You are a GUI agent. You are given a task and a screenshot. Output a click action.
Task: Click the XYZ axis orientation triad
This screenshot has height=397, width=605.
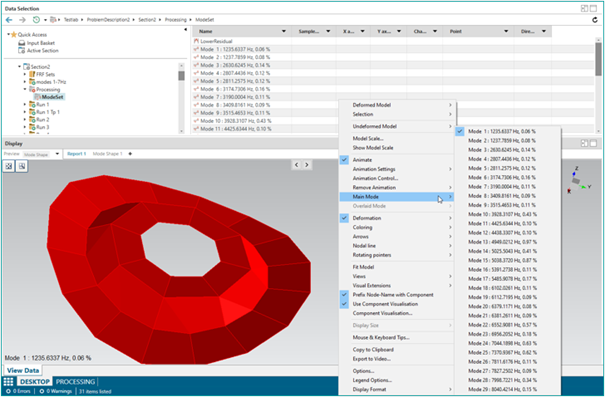click(x=577, y=181)
